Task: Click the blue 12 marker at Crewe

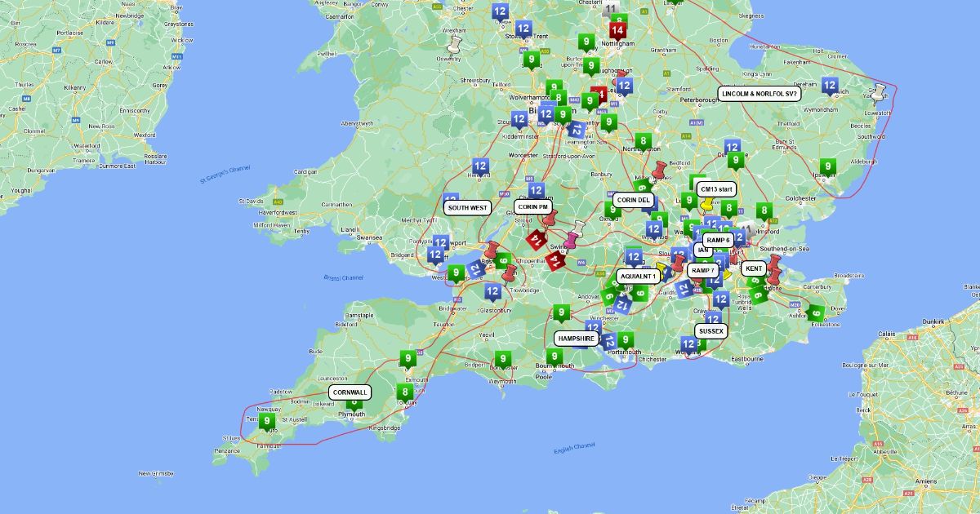Action: click(500, 12)
